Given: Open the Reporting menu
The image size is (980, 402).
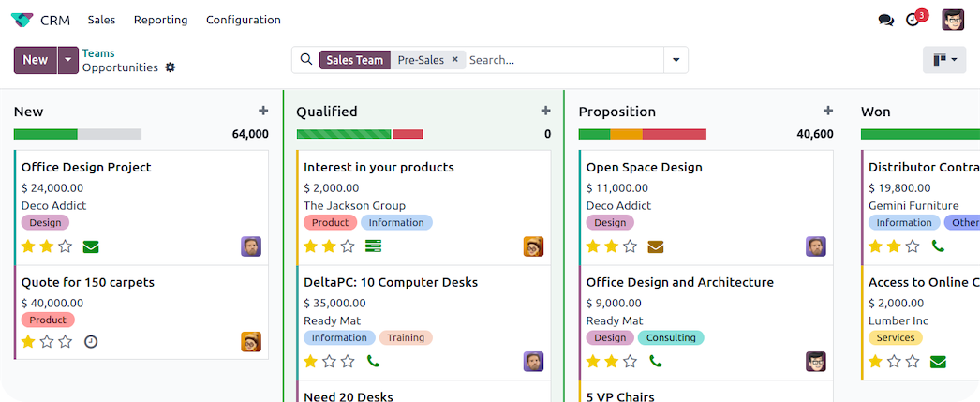Looking at the screenshot, I should click(x=160, y=20).
